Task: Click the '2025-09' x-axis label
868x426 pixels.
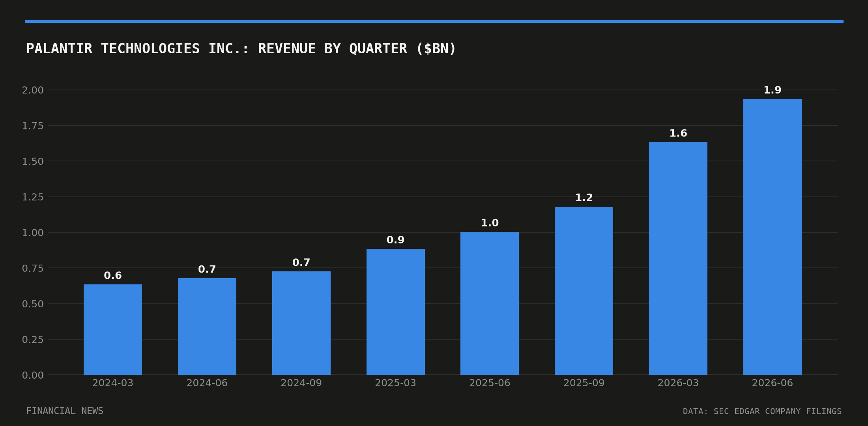Action: tap(584, 383)
